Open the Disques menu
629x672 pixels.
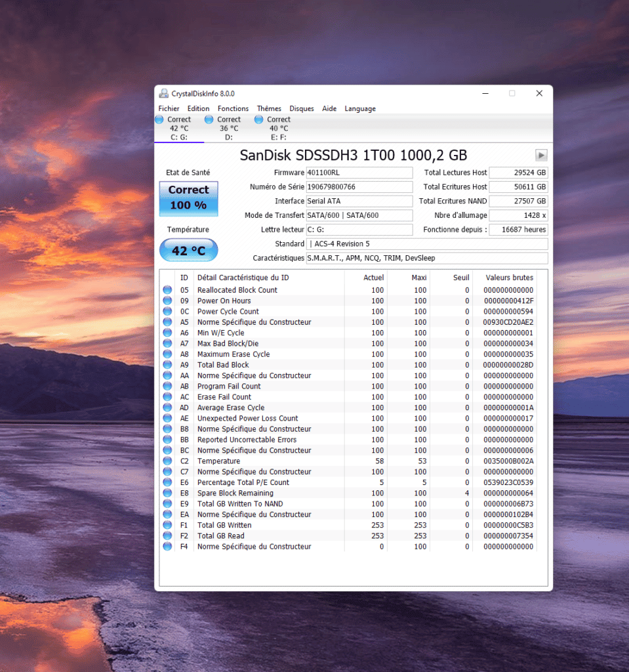pos(302,108)
